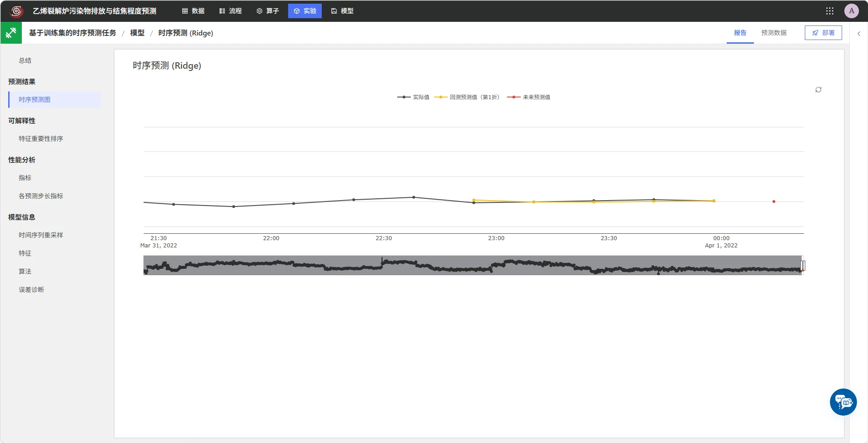Select the 实验 menu item
Screen dimensions: 868x443
[305, 11]
